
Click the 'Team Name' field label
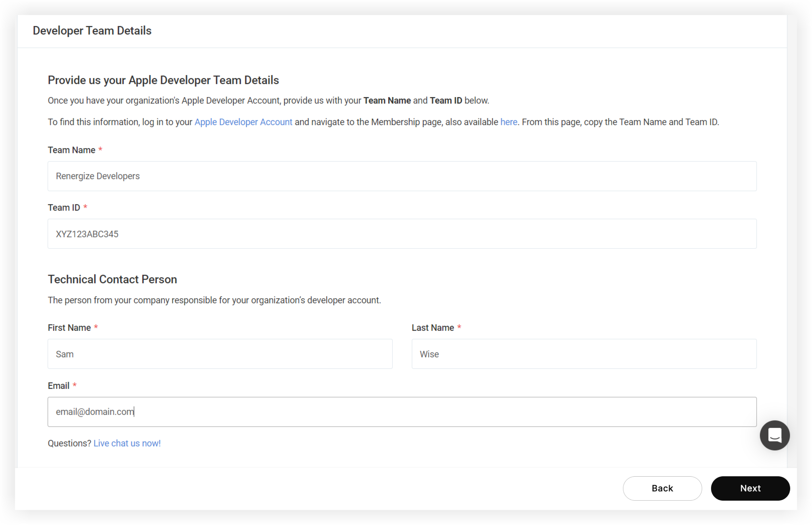click(71, 150)
